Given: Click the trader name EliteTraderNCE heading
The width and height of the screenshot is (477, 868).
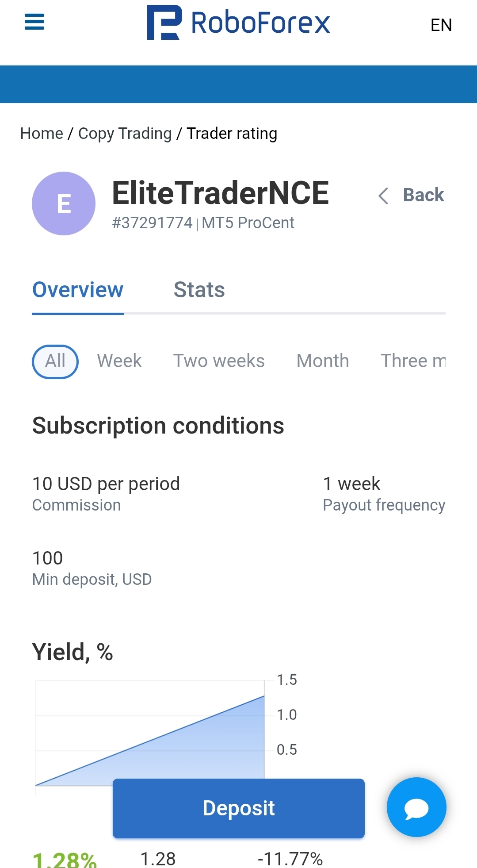Looking at the screenshot, I should [220, 193].
